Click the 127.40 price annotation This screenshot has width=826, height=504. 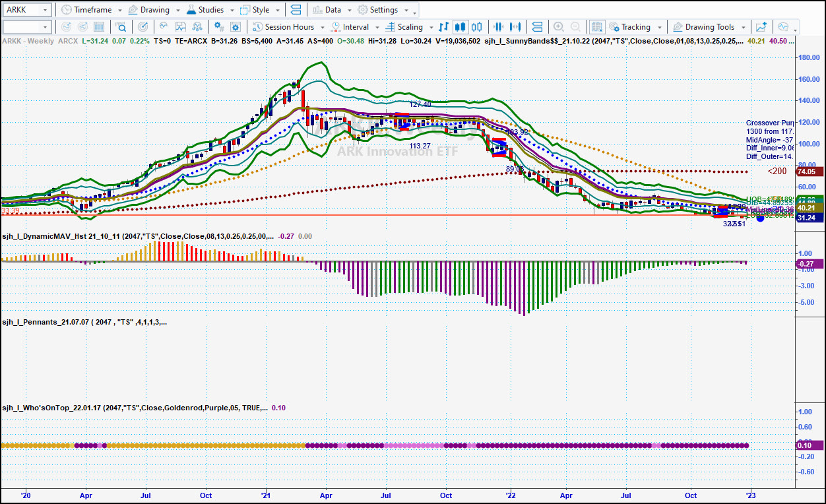420,104
